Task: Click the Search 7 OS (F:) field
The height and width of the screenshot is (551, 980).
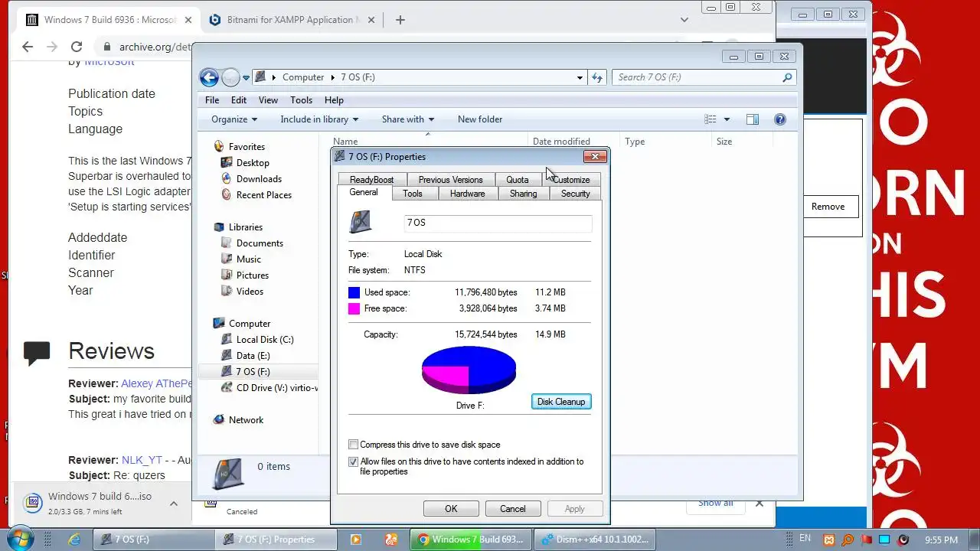Action: tap(697, 77)
